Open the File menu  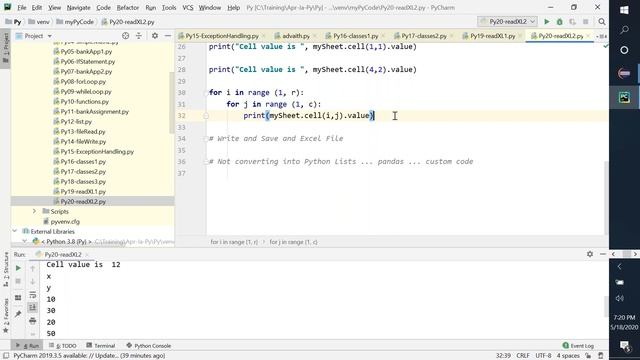click(x=22, y=7)
